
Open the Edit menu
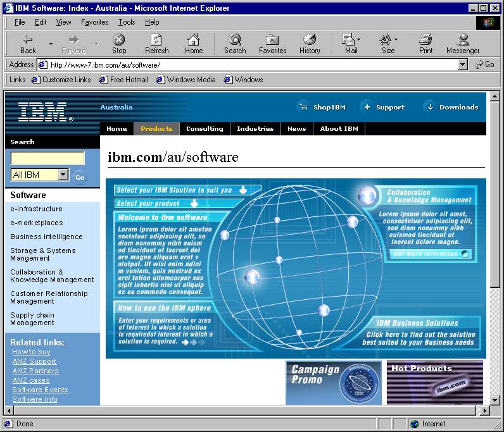pos(41,22)
